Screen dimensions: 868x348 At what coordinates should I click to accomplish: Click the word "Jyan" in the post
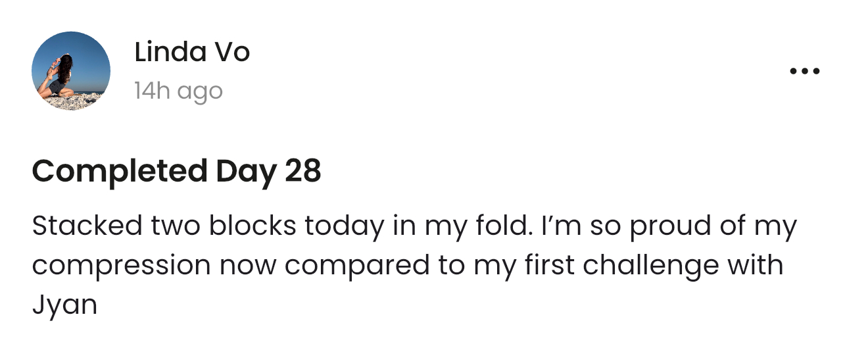tap(64, 305)
